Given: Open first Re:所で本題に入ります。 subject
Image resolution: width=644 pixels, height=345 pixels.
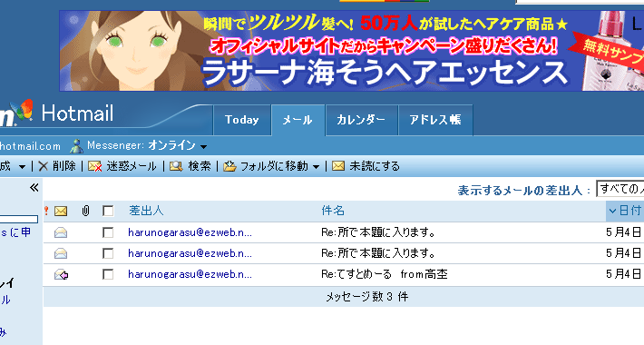Looking at the screenshot, I should pos(378,232).
